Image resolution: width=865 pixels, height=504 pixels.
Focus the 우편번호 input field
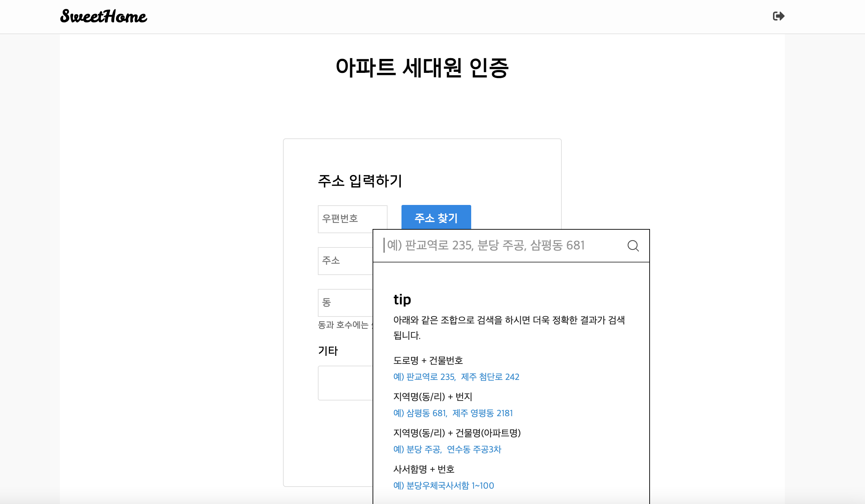352,219
